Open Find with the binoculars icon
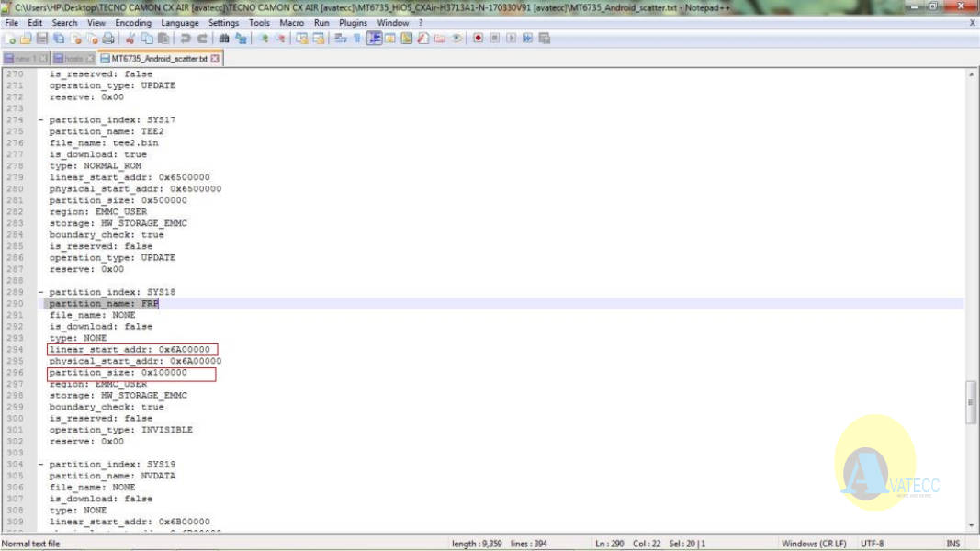Screen dimensions: 980x551 (x=224, y=39)
